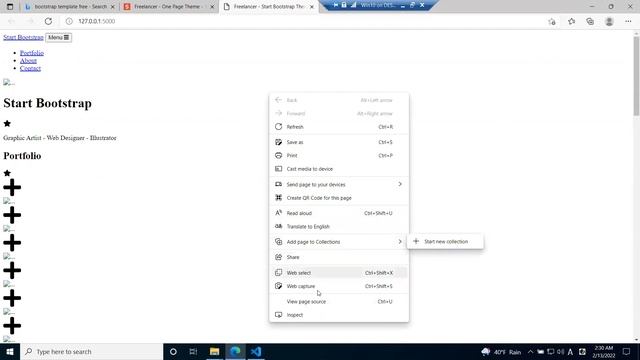Open Task View icon in taskbar
Image resolution: width=640 pixels, height=360 pixels.
(193, 351)
